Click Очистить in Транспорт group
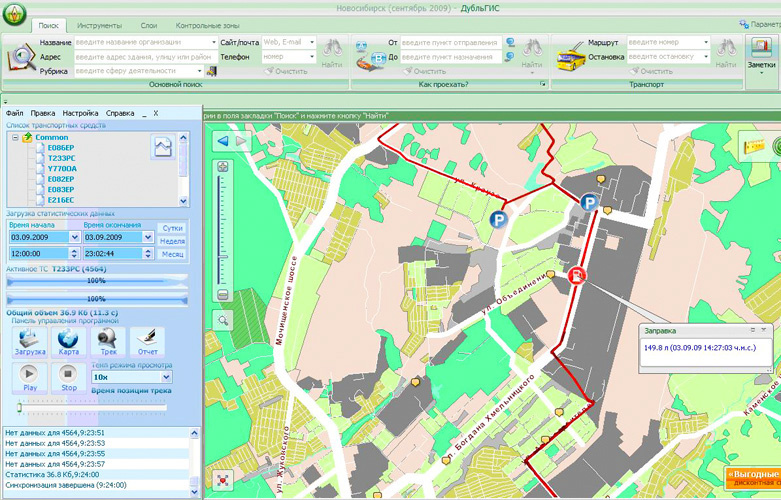Image resolution: width=781 pixels, height=500 pixels. click(x=651, y=71)
